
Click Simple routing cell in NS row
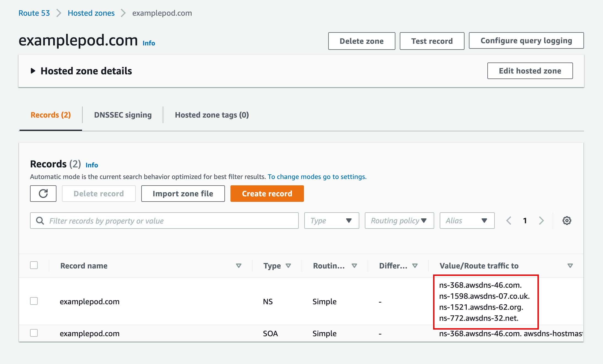(x=324, y=301)
